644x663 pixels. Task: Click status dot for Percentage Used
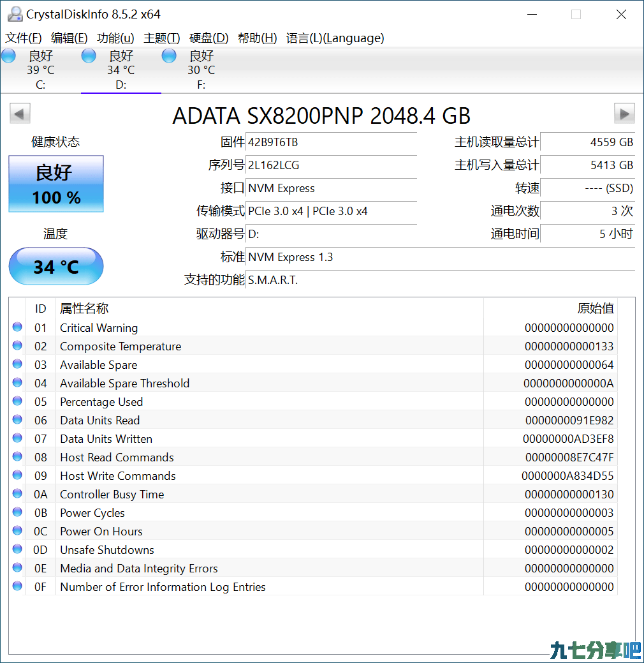[17, 401]
